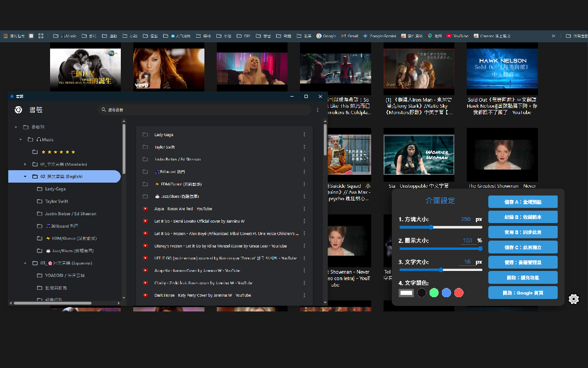
Task: Click the sixth blue button, above Google one
Action: coord(523,277)
